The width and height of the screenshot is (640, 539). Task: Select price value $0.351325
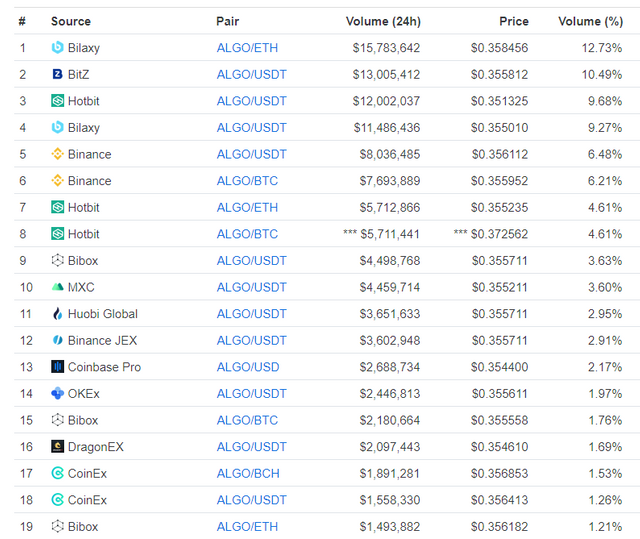click(x=499, y=101)
